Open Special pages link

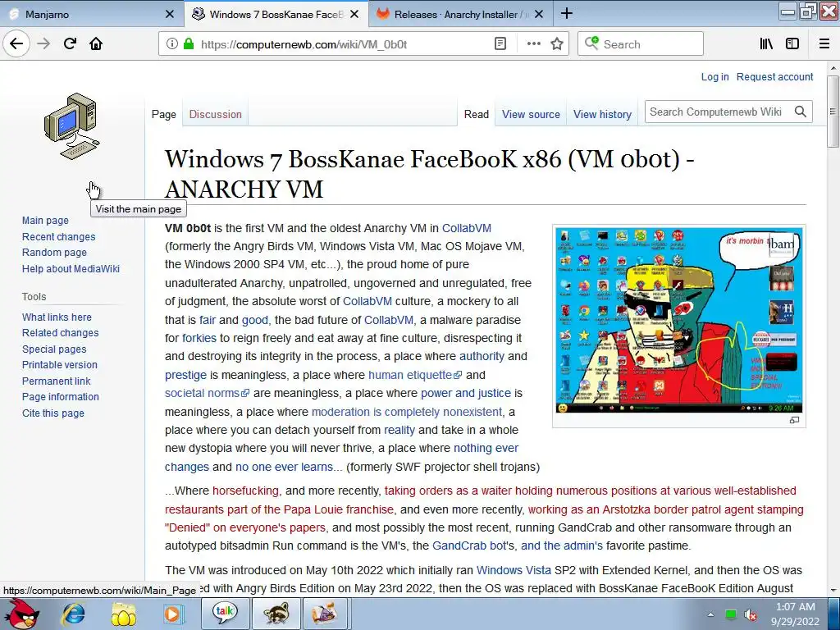(x=54, y=349)
